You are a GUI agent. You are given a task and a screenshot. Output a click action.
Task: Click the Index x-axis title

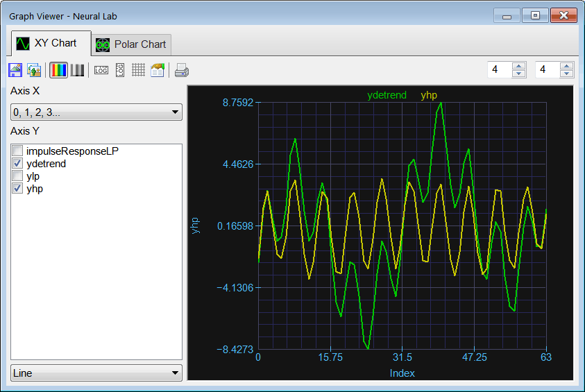click(402, 373)
